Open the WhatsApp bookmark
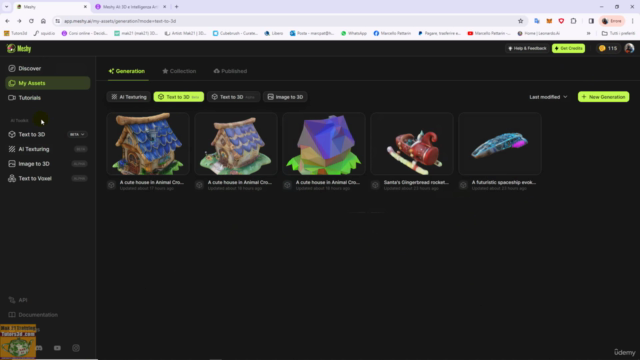 coord(354,33)
